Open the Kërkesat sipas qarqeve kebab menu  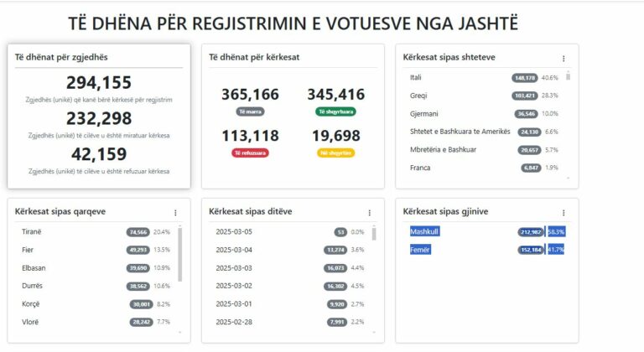click(x=175, y=213)
